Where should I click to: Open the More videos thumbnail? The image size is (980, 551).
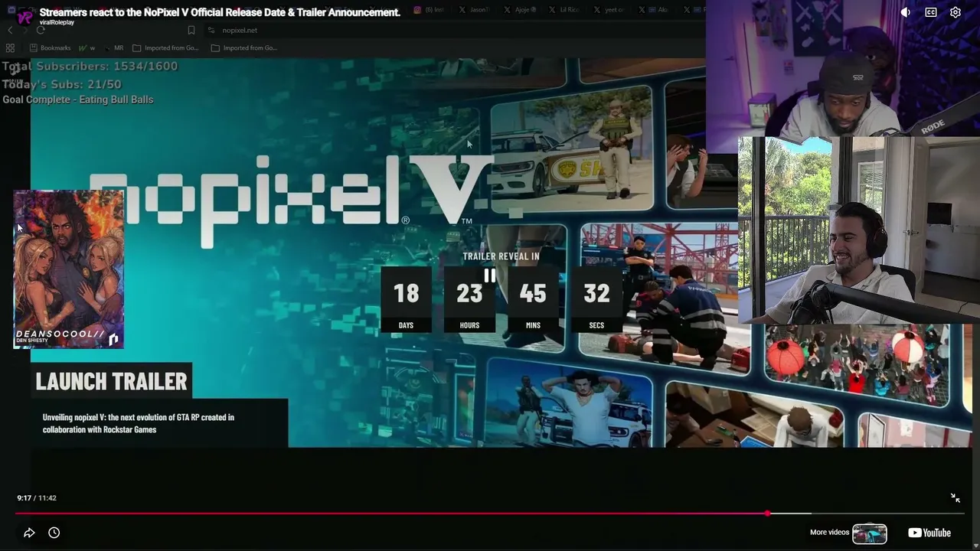coord(870,533)
